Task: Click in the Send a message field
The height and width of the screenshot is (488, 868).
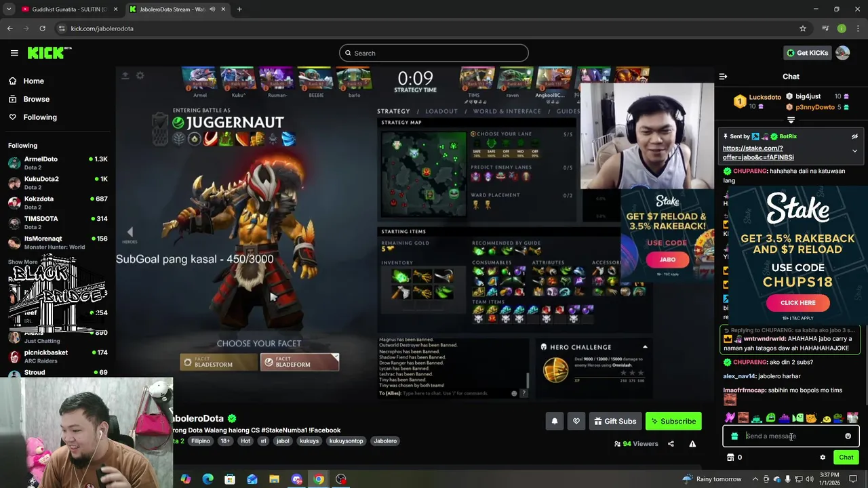Action: 792,436
